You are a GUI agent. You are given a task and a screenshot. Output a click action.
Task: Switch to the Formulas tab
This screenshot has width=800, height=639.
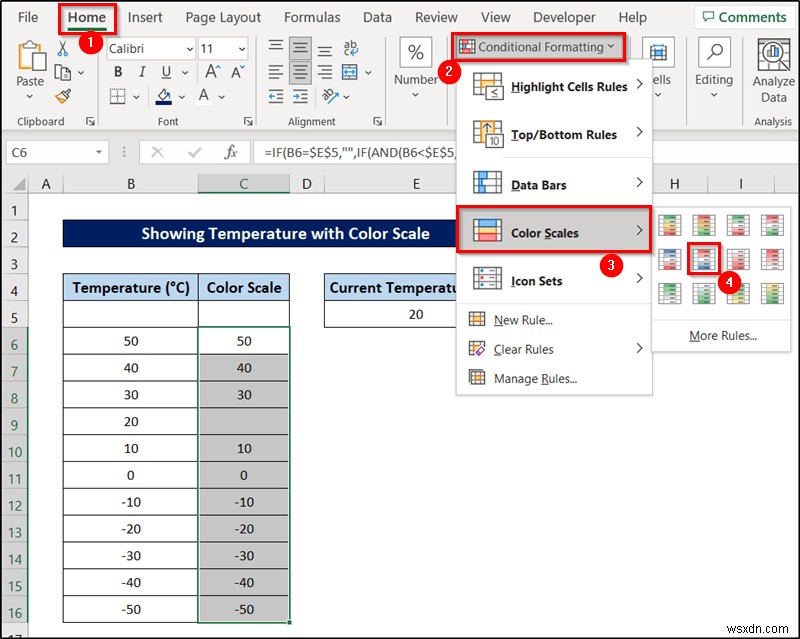pyautogui.click(x=312, y=17)
